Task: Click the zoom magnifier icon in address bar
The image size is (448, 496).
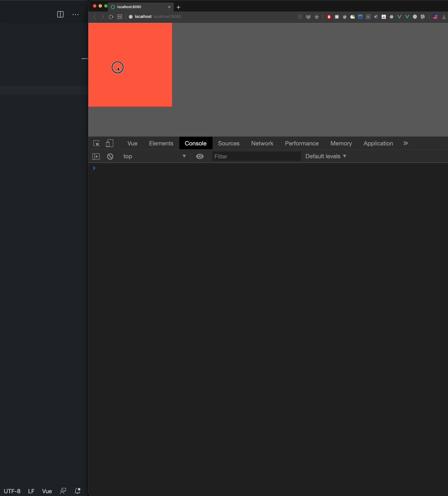Action: pos(300,17)
